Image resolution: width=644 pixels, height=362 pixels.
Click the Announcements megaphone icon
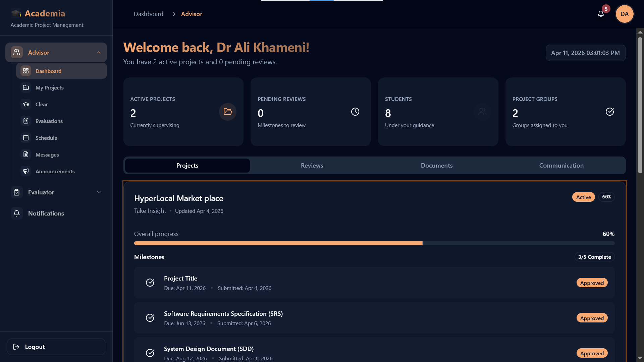(26, 171)
